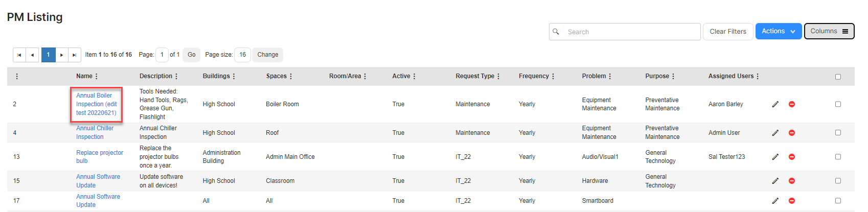
Task: Sort by the Request Type column header
Action: [474, 76]
